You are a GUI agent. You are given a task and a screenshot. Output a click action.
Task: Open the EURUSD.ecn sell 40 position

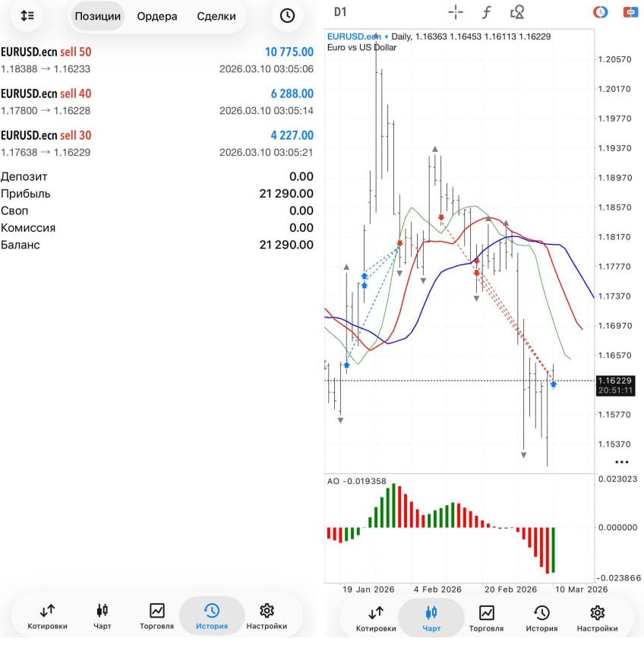pyautogui.click(x=156, y=102)
